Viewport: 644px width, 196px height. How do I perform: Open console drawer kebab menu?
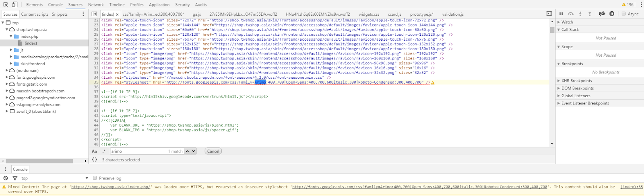6,169
